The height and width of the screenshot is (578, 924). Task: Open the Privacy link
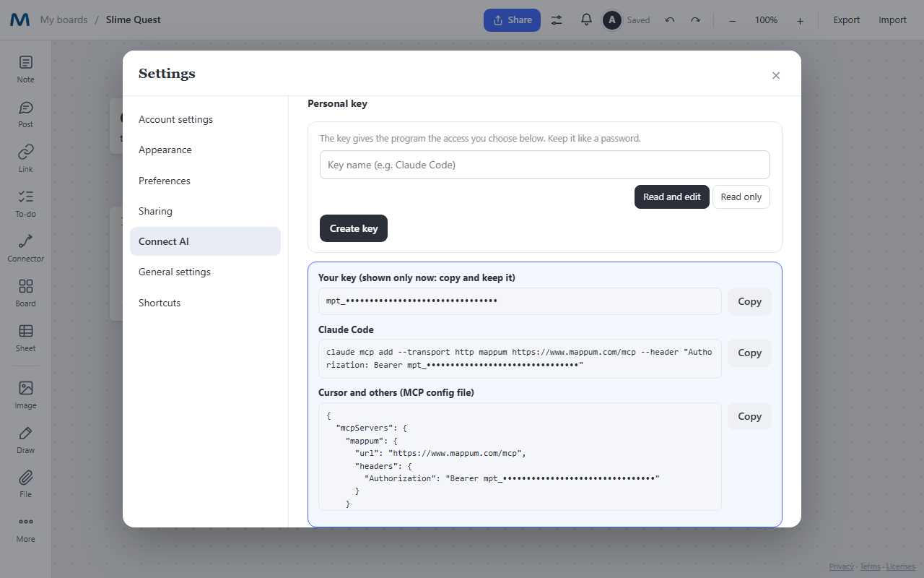[841, 566]
